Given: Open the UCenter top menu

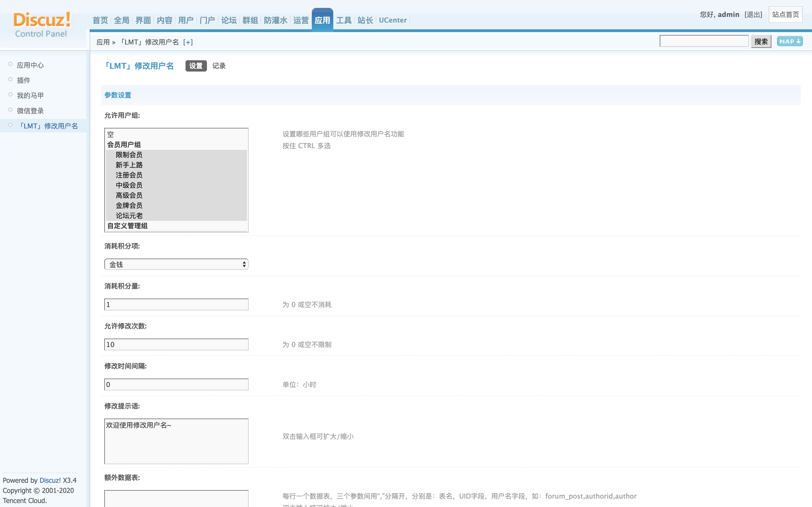Looking at the screenshot, I should (392, 21).
